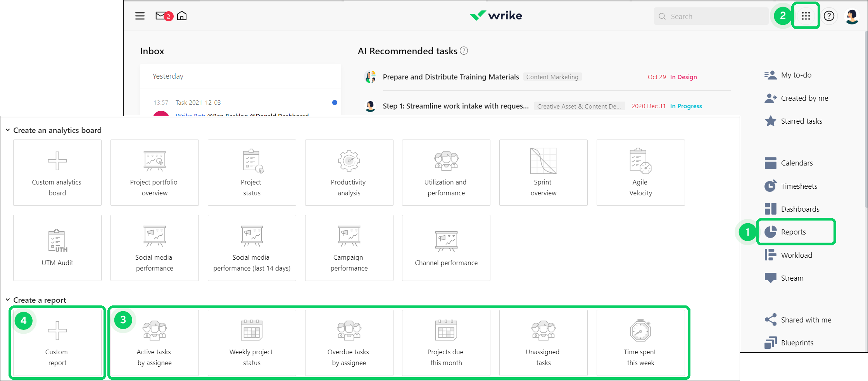Open Step 1: Streamline work intake task
The height and width of the screenshot is (381, 868).
[456, 106]
